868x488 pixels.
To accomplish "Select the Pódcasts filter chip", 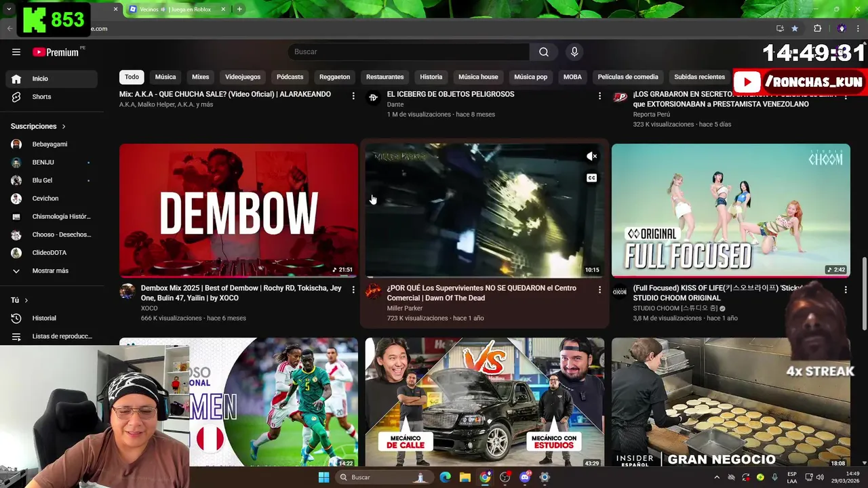I will click(x=290, y=77).
